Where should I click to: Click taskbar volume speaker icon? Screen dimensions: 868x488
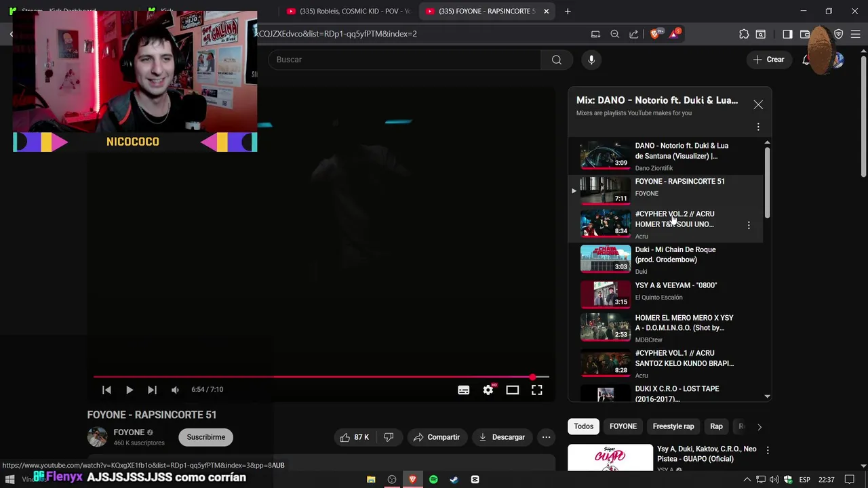(774, 479)
